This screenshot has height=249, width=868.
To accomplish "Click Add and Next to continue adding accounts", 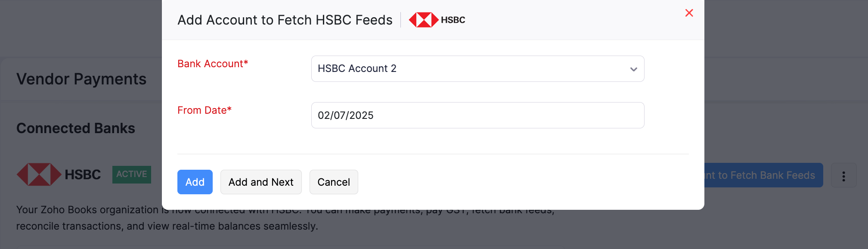I will [260, 182].
